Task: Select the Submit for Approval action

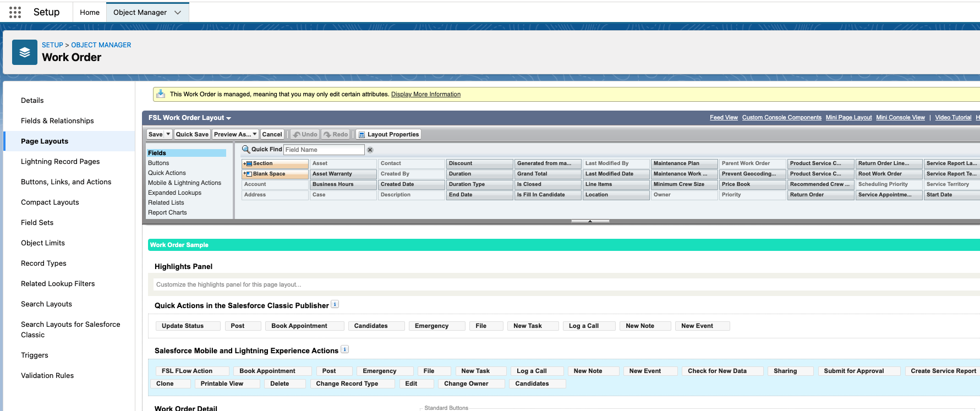Action: click(859, 371)
